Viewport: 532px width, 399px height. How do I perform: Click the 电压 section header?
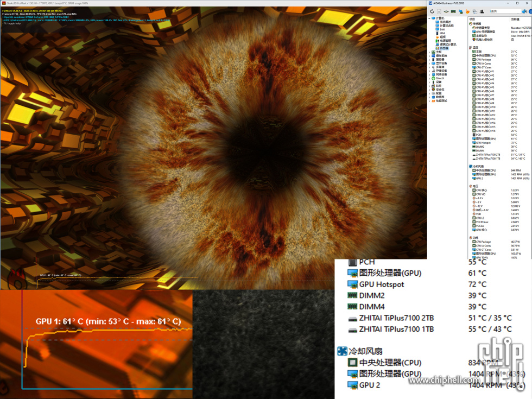pos(473,186)
